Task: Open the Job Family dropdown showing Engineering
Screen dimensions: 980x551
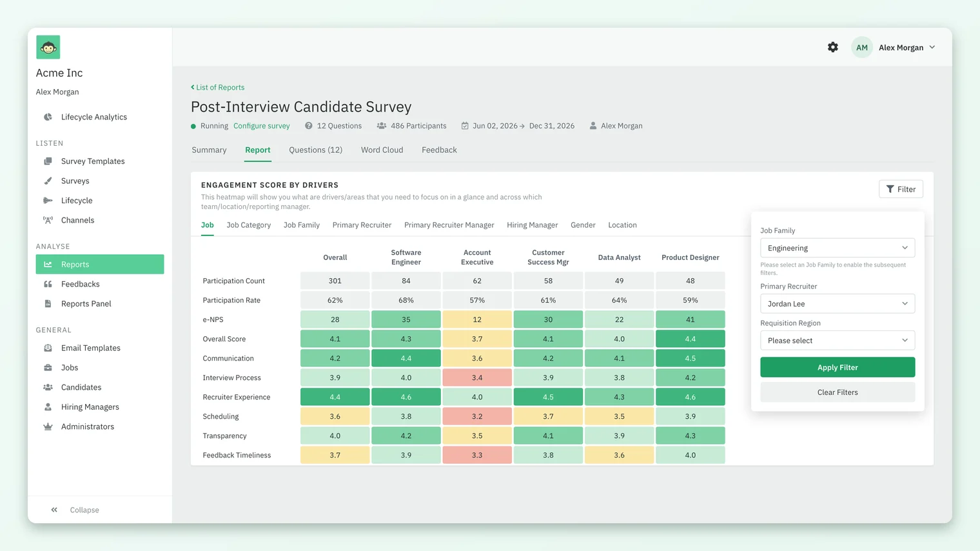Action: pos(838,248)
